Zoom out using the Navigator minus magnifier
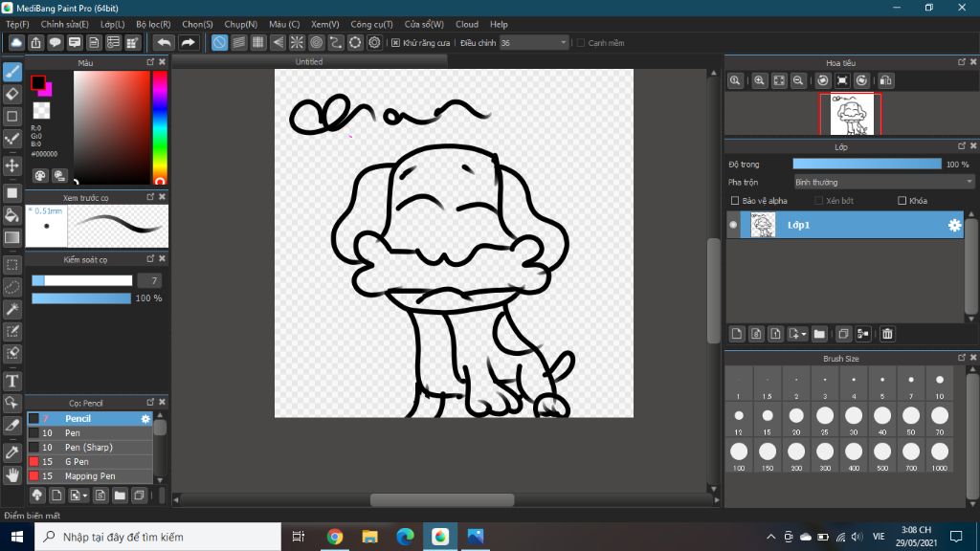 coord(798,80)
